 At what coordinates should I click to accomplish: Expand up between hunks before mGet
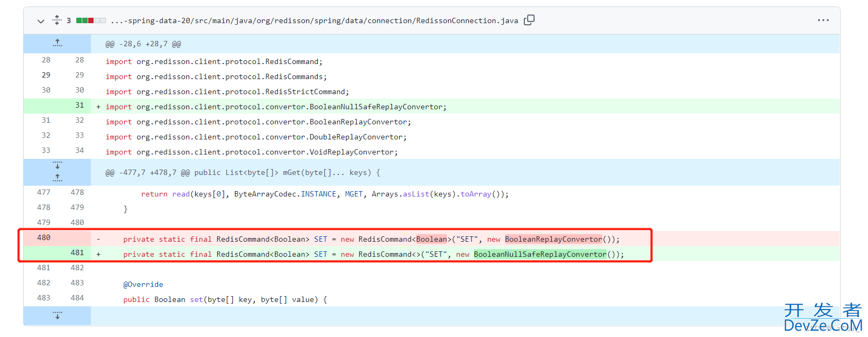click(x=58, y=178)
